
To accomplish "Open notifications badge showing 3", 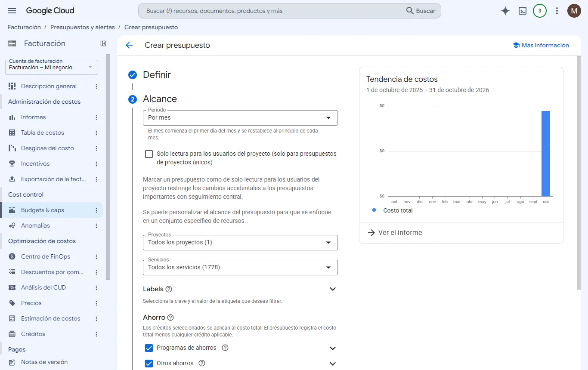I will pos(540,11).
